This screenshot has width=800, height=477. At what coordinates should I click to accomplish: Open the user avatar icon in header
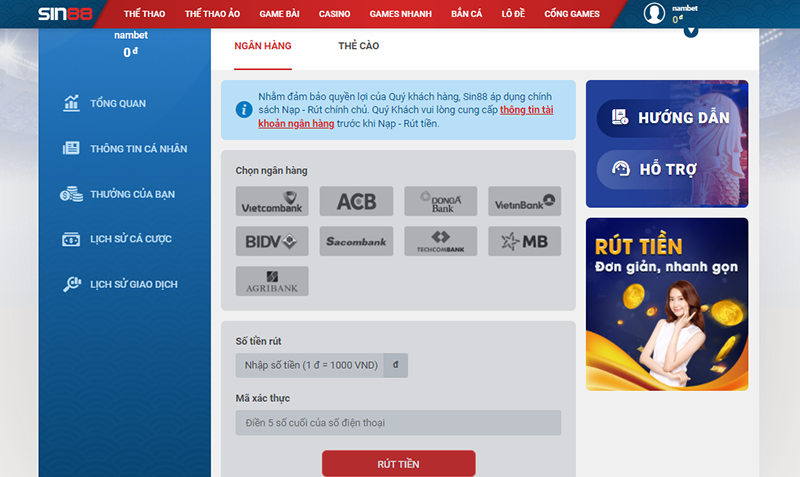coord(654,13)
